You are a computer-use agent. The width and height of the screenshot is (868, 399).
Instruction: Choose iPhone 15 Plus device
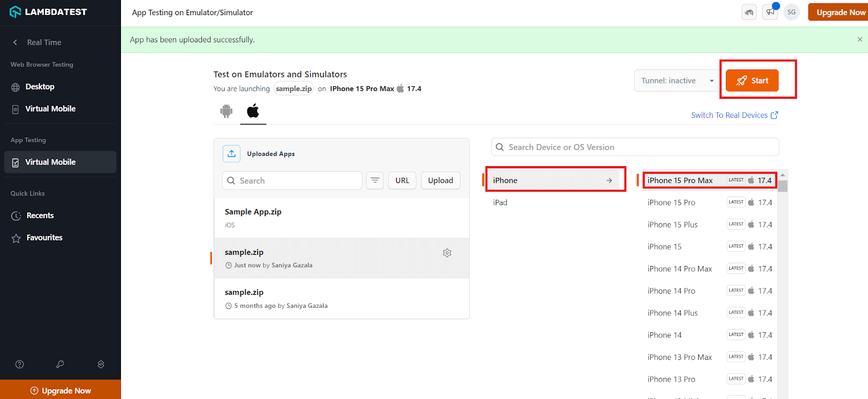pyautogui.click(x=710, y=225)
